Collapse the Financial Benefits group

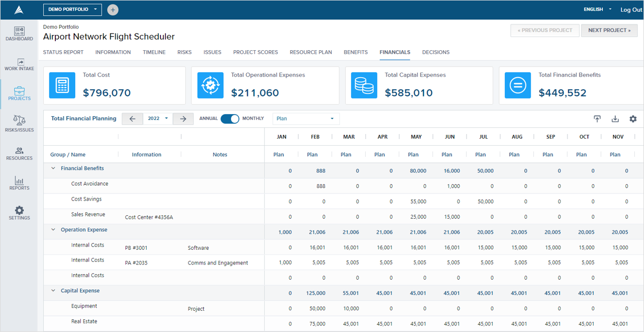53,168
